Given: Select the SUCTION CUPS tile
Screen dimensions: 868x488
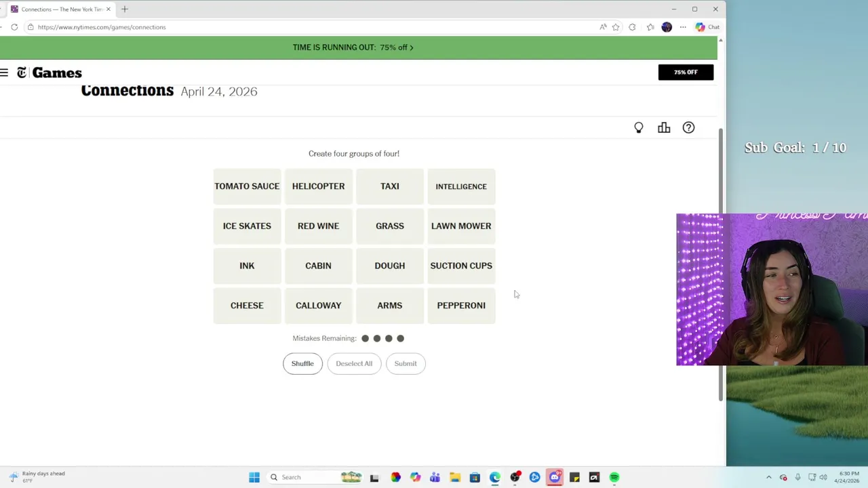Looking at the screenshot, I should (461, 266).
